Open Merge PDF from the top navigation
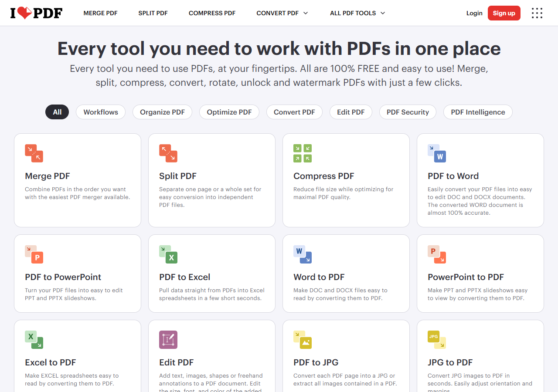Image resolution: width=558 pixels, height=392 pixels. click(x=100, y=13)
